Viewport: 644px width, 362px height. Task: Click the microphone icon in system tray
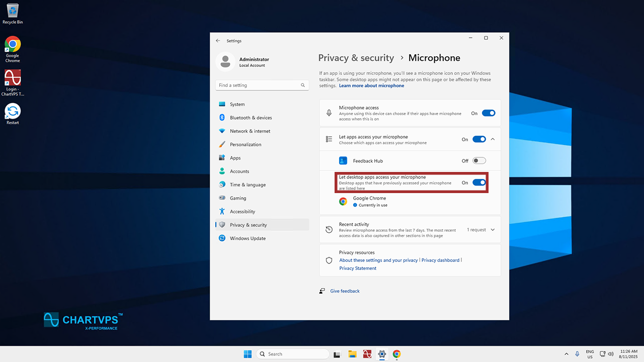pos(577,354)
